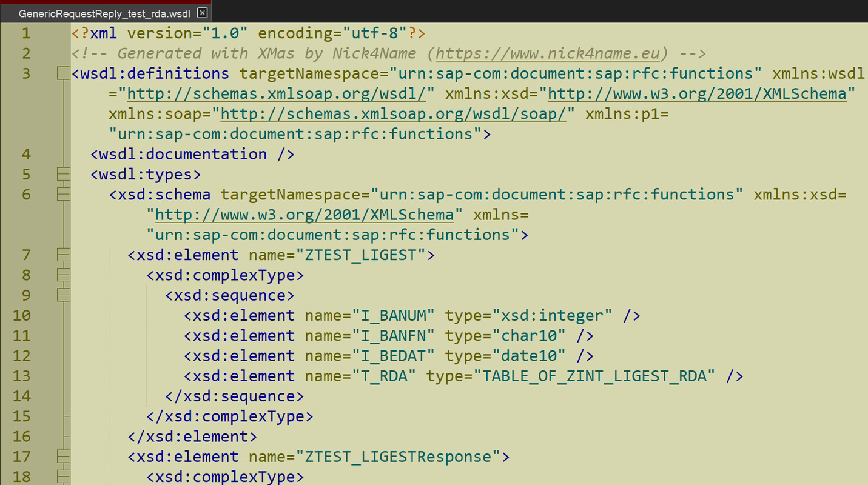This screenshot has width=868, height=485.
Task: Collapse the wsdl:definitions fold on line 3
Action: 63,73
